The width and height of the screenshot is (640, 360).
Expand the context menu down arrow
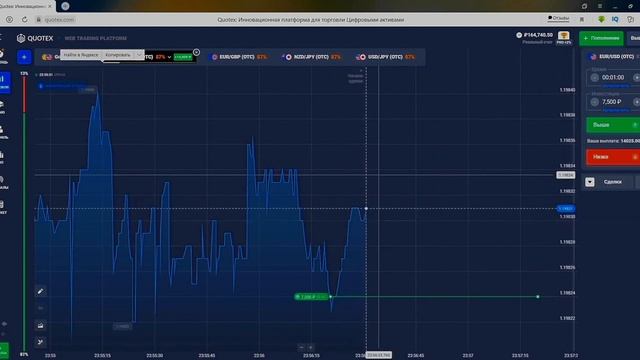(x=139, y=55)
